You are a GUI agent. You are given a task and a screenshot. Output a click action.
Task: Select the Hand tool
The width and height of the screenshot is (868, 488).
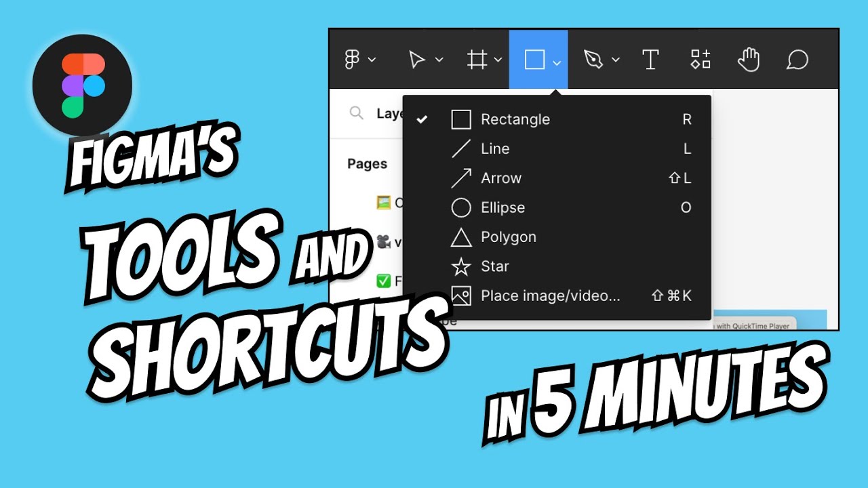click(748, 60)
